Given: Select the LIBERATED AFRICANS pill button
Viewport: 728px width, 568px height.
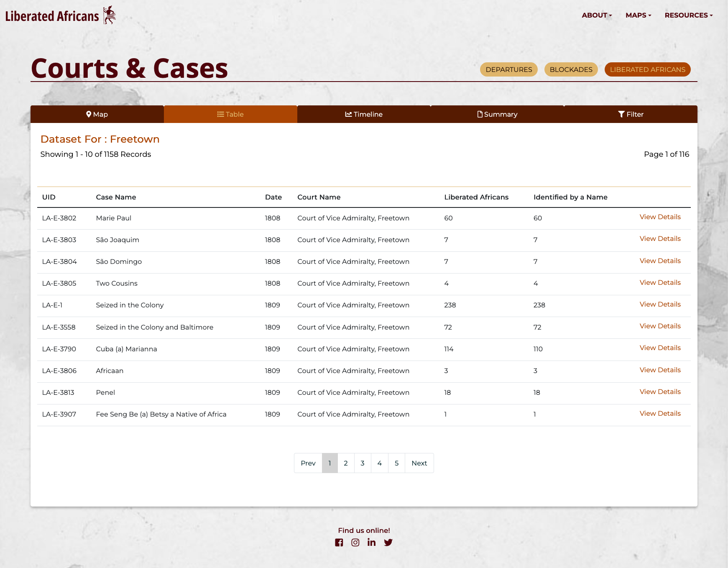Looking at the screenshot, I should (647, 69).
